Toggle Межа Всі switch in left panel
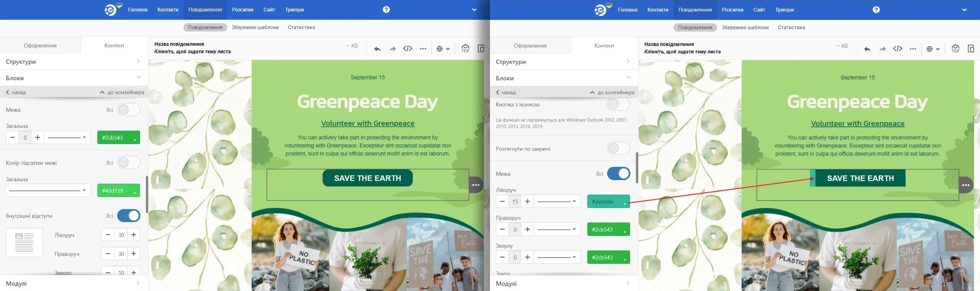 [129, 110]
